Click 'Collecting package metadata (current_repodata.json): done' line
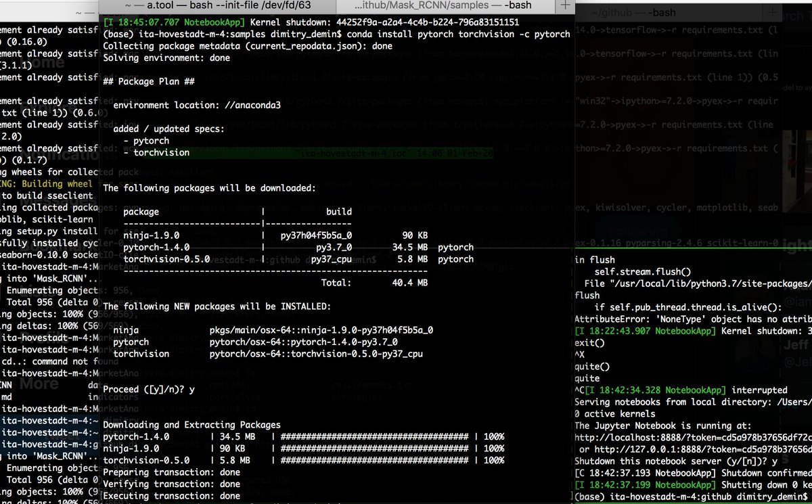The width and height of the screenshot is (812, 504). [x=248, y=46]
